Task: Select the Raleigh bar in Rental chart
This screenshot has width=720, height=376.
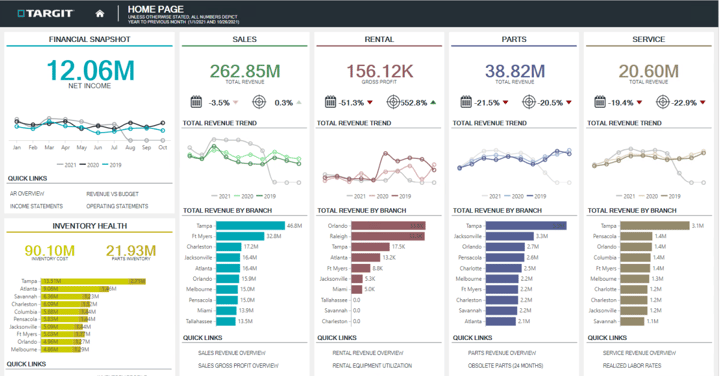Action: point(388,236)
